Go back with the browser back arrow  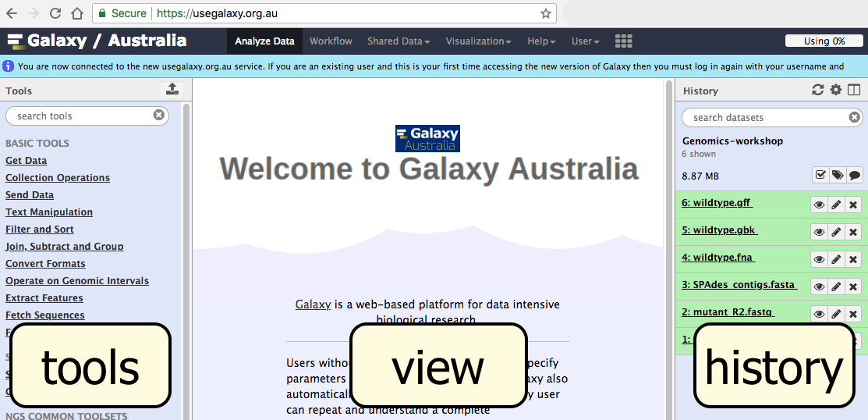[11, 13]
